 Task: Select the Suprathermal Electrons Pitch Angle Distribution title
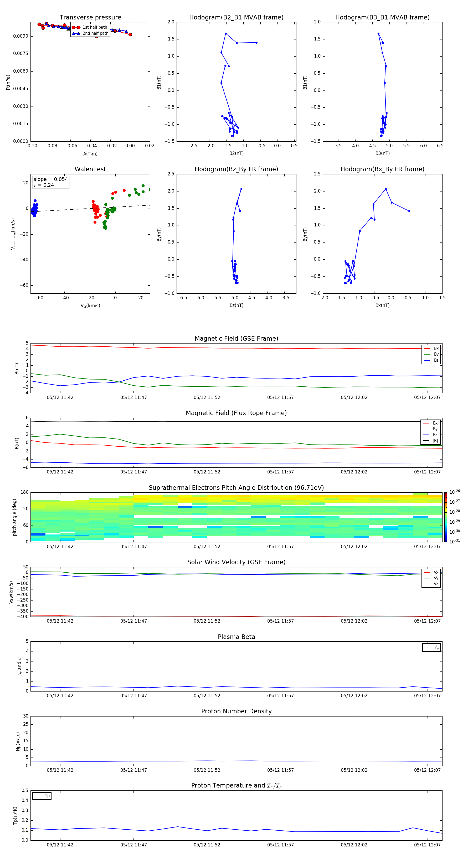coord(236,488)
